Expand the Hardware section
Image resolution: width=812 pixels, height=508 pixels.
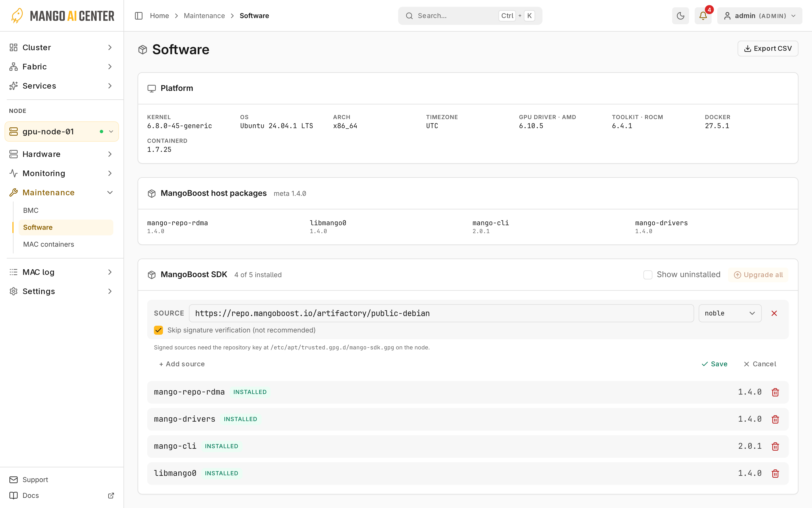pyautogui.click(x=62, y=154)
